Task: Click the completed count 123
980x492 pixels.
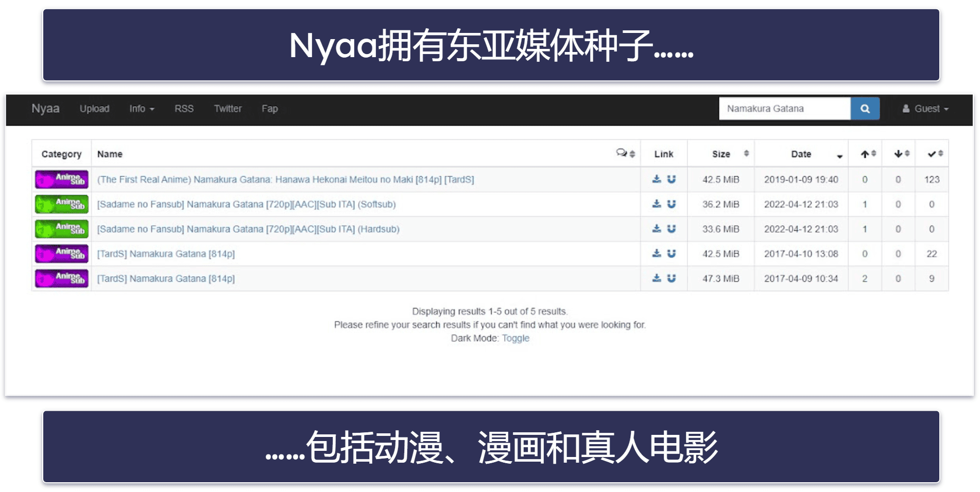Action: [932, 179]
